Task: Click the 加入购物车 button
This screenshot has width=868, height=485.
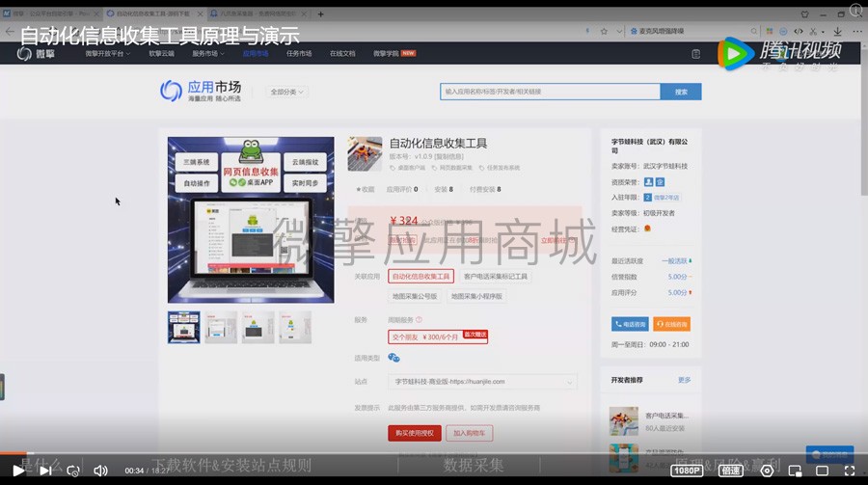Action: (469, 433)
